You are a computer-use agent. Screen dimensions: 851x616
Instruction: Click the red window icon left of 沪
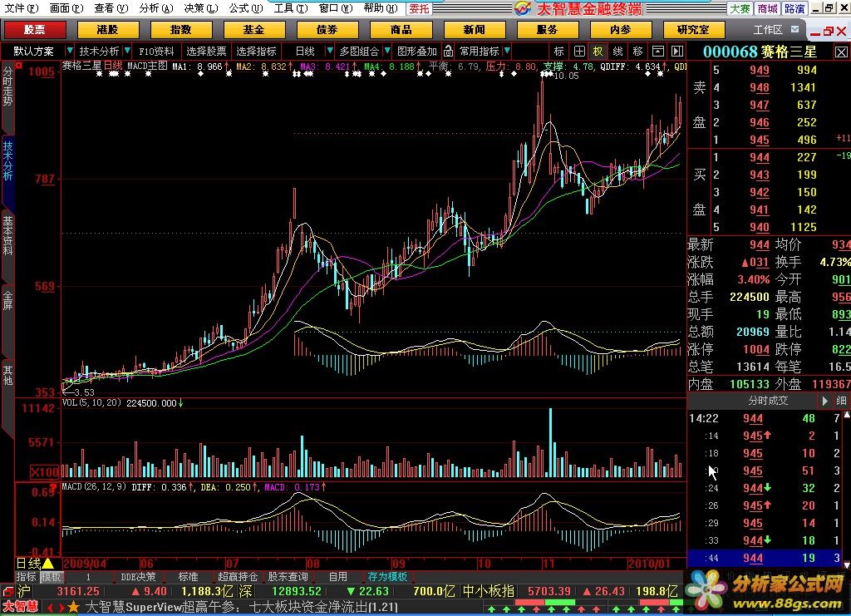tap(7, 591)
